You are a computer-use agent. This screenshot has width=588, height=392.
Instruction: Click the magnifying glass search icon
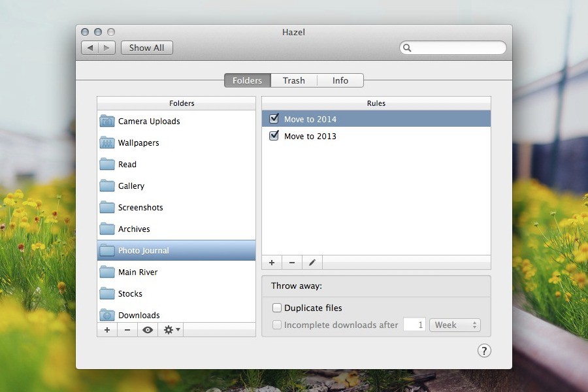point(407,48)
